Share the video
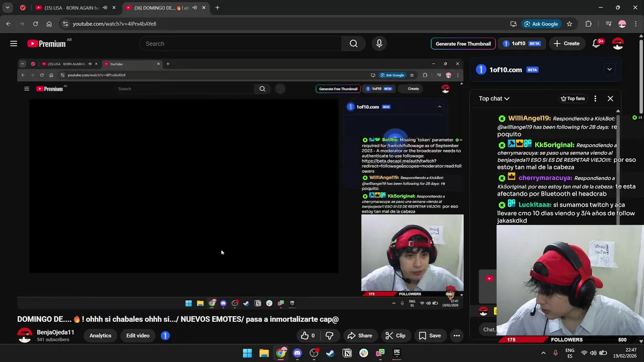This screenshot has height=362, width=644. pyautogui.click(x=360, y=335)
